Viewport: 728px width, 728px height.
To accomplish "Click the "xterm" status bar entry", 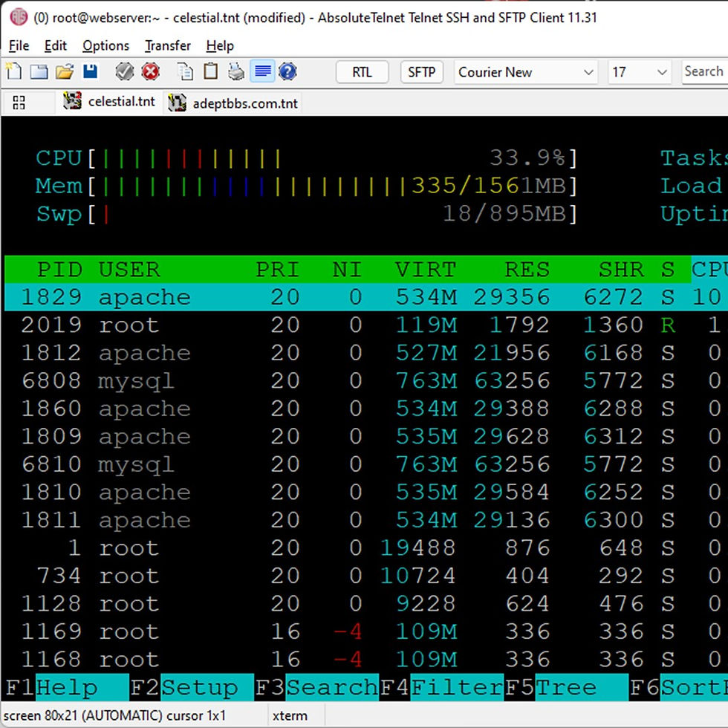I will point(290,715).
